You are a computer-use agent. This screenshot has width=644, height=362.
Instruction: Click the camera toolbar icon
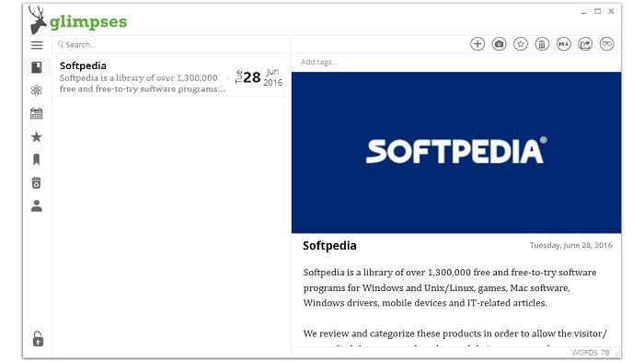tap(499, 44)
